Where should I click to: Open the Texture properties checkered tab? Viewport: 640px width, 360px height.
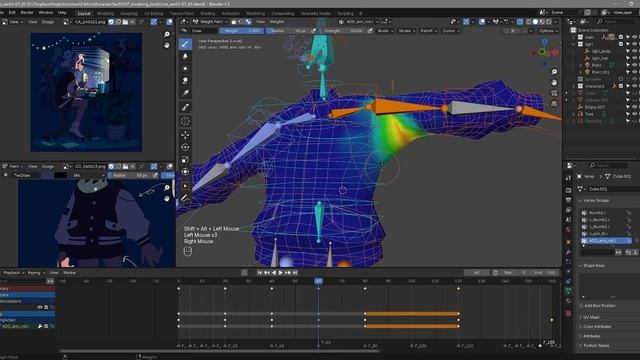point(568,313)
